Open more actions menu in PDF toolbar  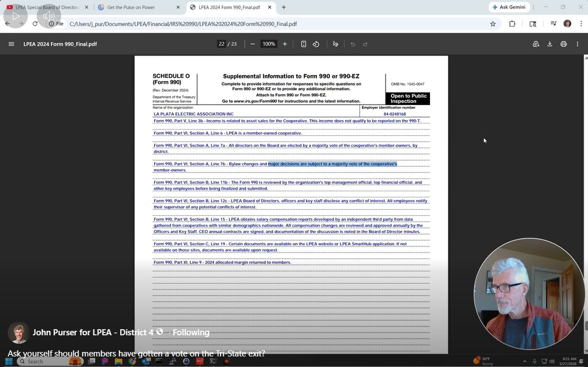(x=577, y=44)
